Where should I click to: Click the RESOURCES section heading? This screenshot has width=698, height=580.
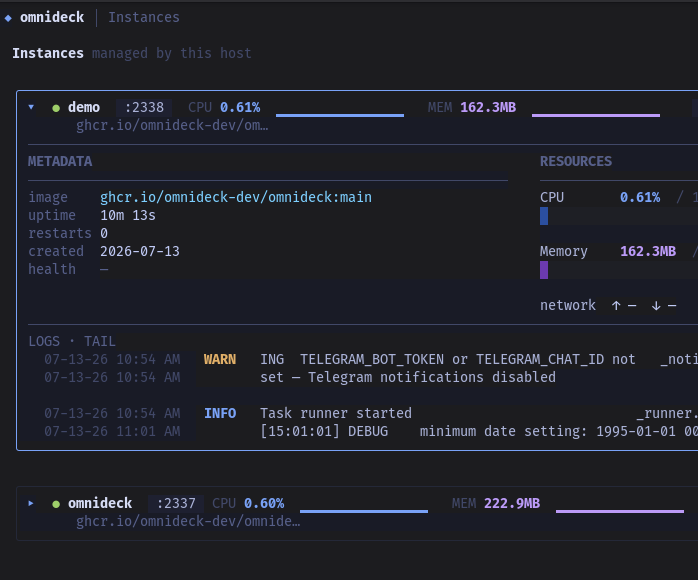coord(576,161)
